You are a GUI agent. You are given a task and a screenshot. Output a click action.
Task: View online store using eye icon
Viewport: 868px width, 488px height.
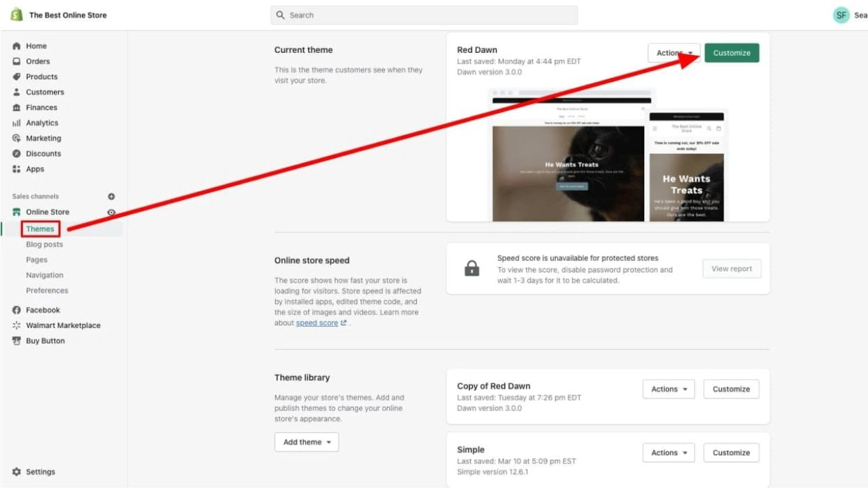(x=111, y=212)
